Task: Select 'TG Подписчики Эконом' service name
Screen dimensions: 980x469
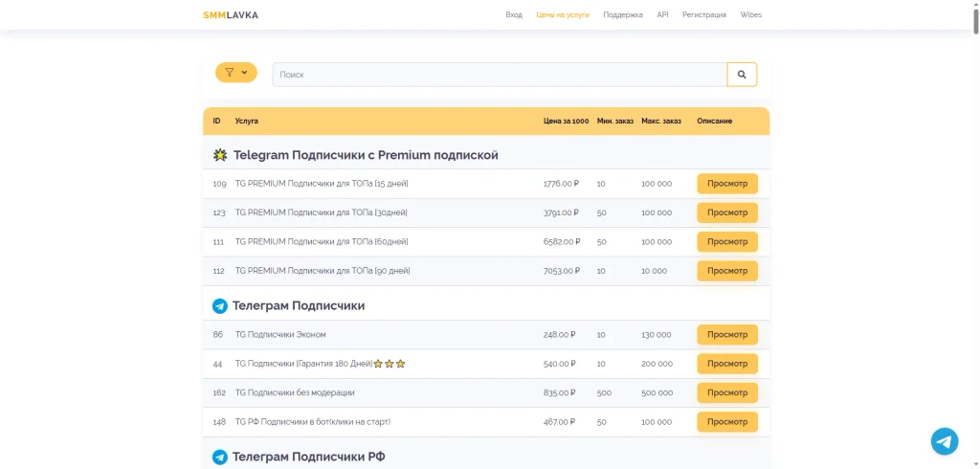Action: point(280,335)
